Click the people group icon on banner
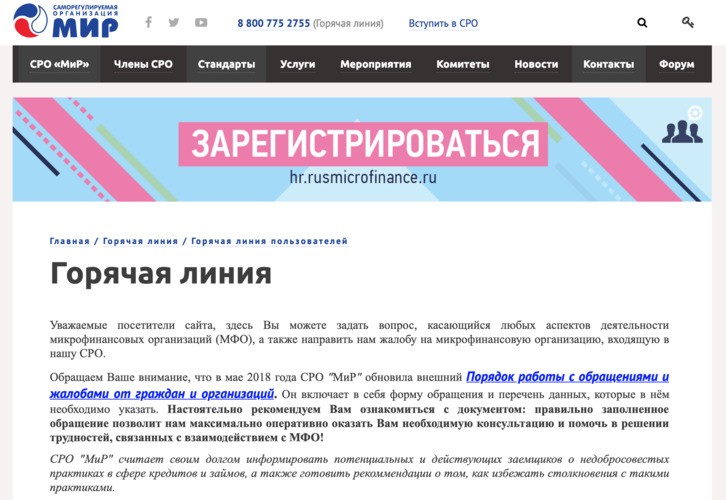 click(x=682, y=131)
